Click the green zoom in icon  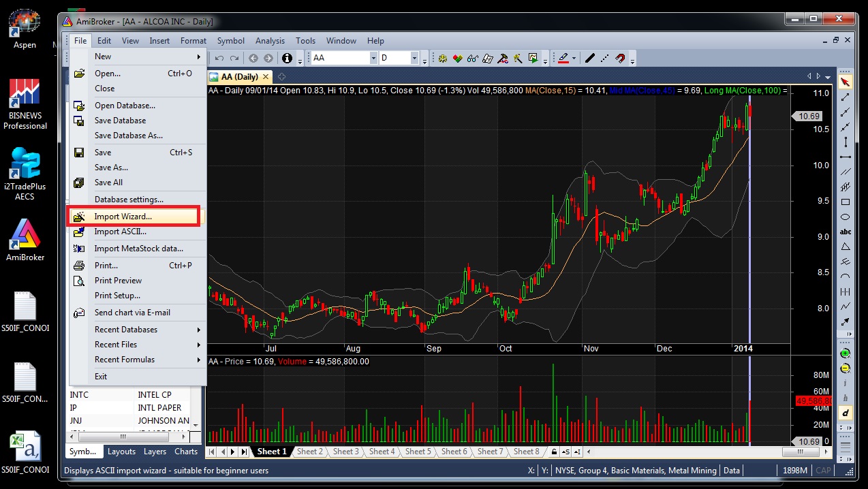(x=846, y=353)
